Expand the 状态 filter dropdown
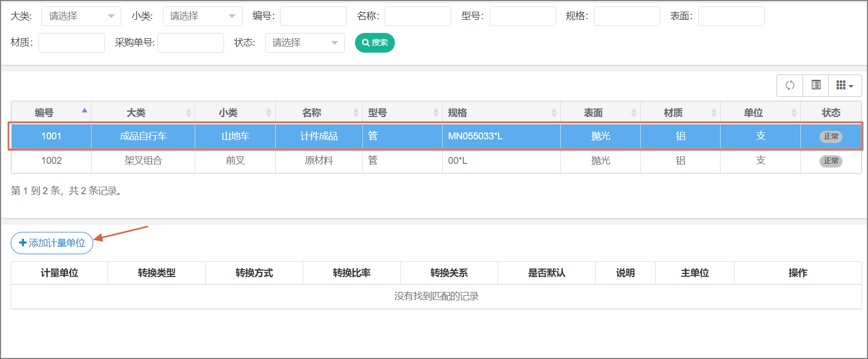868x359 pixels. 304,43
